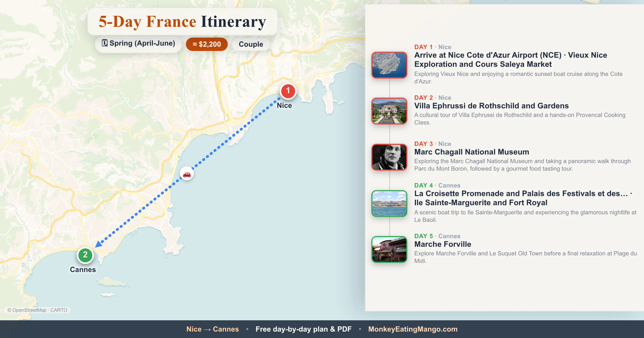Click the Le Baoli nightlife description
The width and height of the screenshot is (644, 338).
click(x=525, y=216)
